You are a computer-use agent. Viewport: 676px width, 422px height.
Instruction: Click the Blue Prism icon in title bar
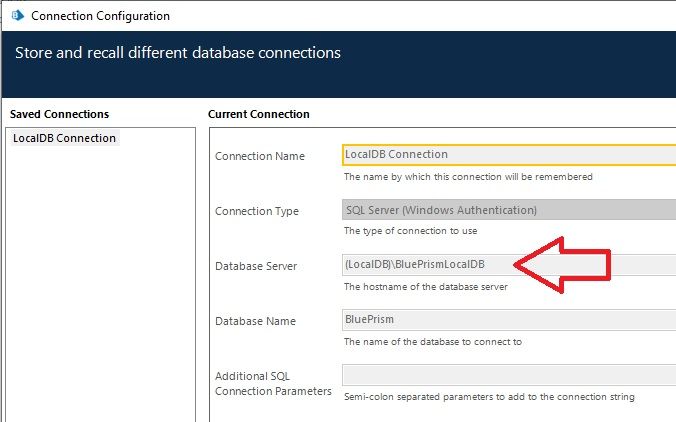click(17, 16)
